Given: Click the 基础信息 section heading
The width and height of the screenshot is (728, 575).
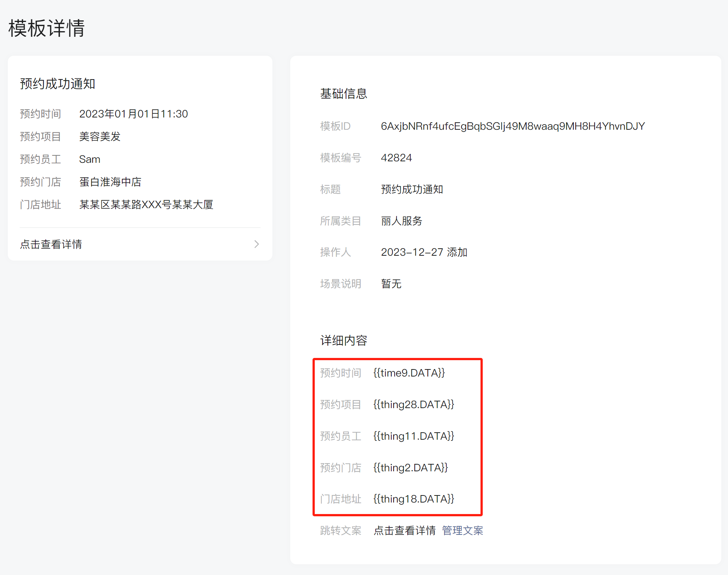Looking at the screenshot, I should coord(343,94).
